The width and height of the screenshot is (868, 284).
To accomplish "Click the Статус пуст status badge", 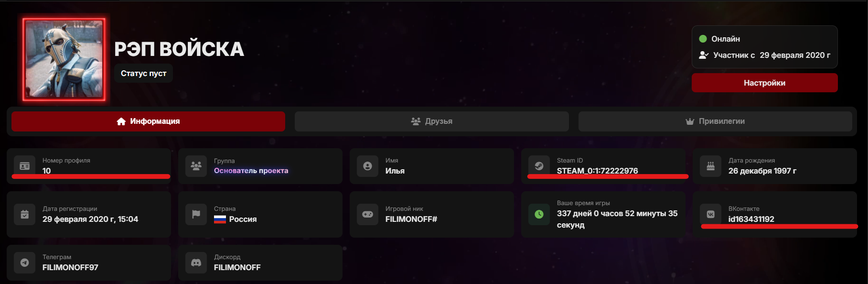I will (143, 74).
